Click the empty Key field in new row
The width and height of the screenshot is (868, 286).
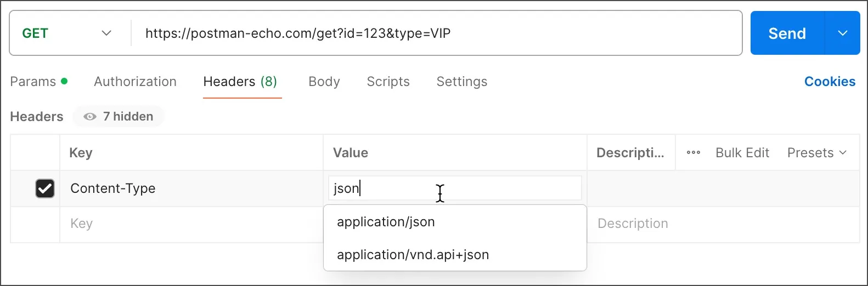(x=191, y=224)
